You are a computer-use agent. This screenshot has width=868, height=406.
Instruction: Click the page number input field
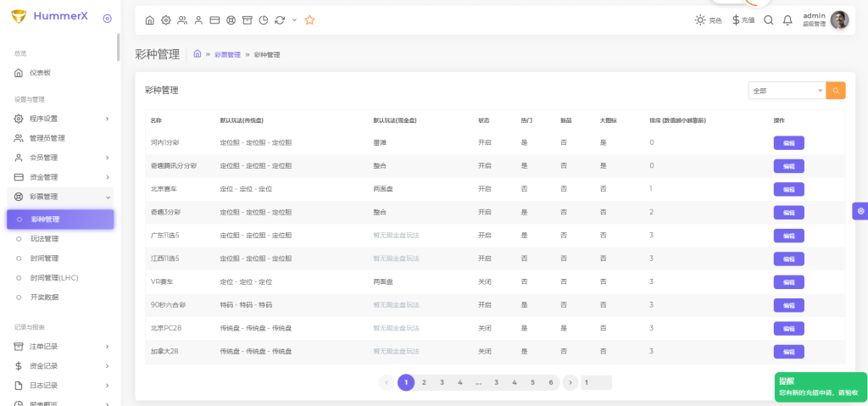(597, 382)
